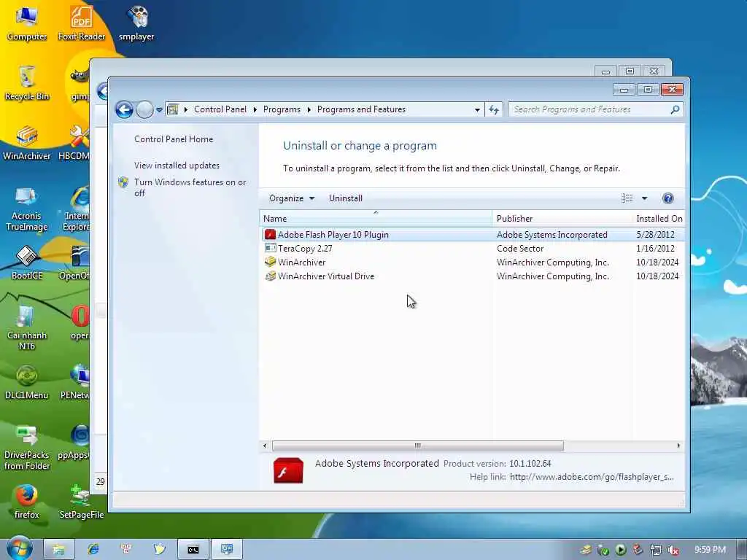The image size is (747, 560).
Task: Open the address bar history dropdown
Action: [477, 109]
